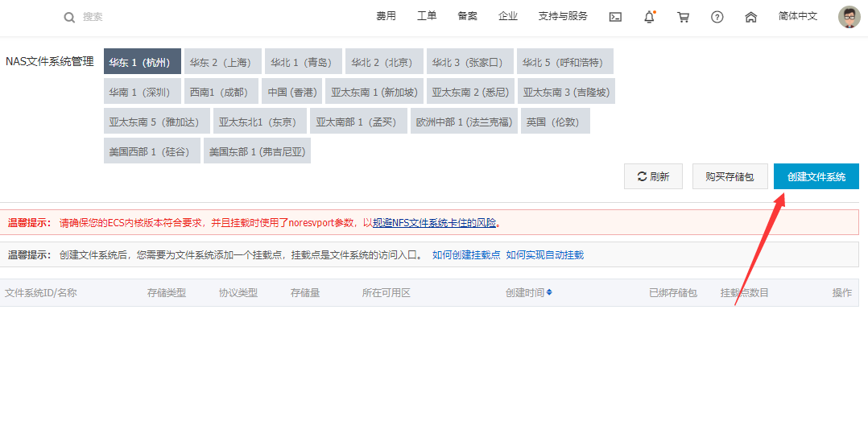Select region 西南1（成都）
Screen dimensions: 868x442
[x=221, y=91]
